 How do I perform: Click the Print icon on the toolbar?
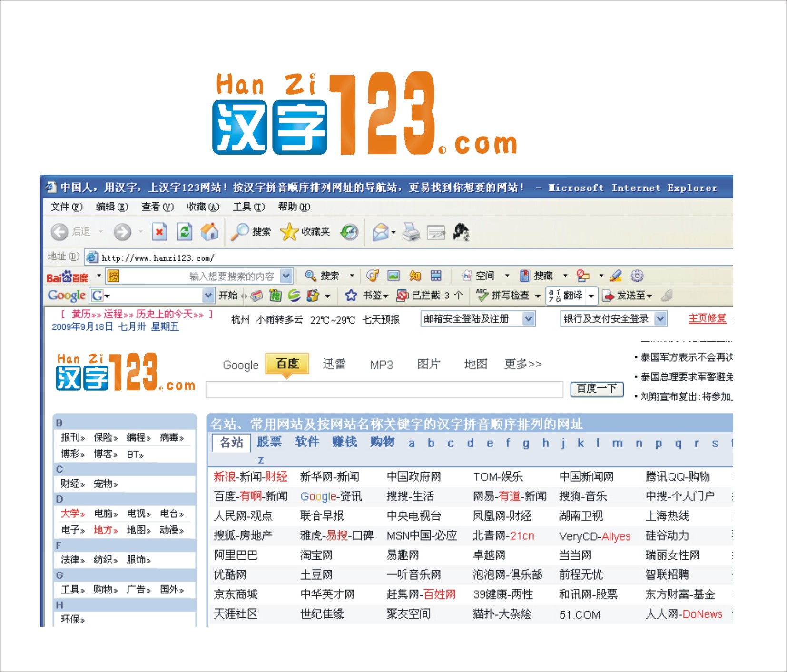tap(410, 233)
